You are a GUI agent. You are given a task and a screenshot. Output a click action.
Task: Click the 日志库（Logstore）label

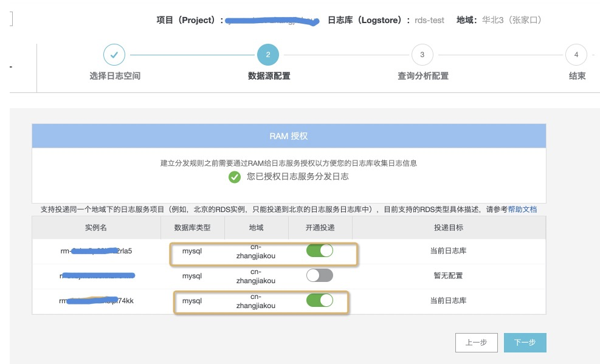(369, 20)
